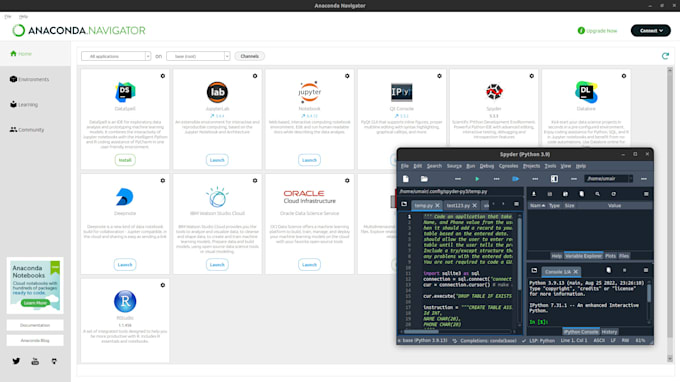
Task: Switch to Plots pane tab
Action: (x=610, y=256)
